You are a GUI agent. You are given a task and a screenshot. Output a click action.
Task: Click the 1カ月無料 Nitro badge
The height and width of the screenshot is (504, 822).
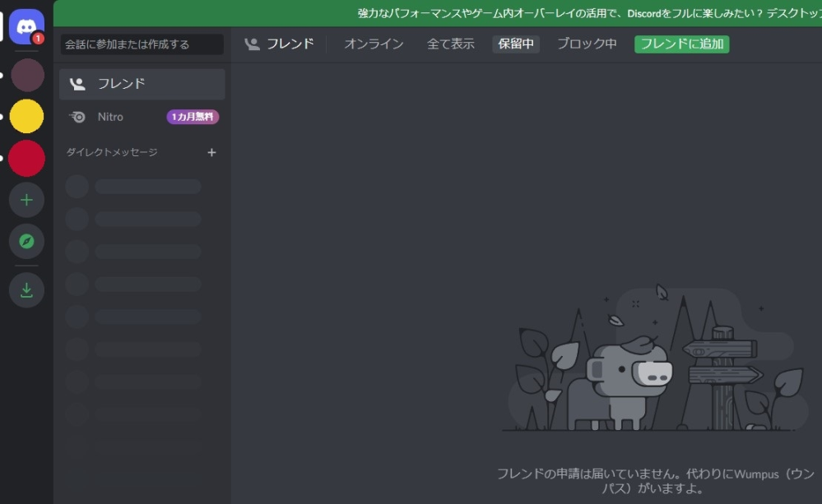(193, 117)
